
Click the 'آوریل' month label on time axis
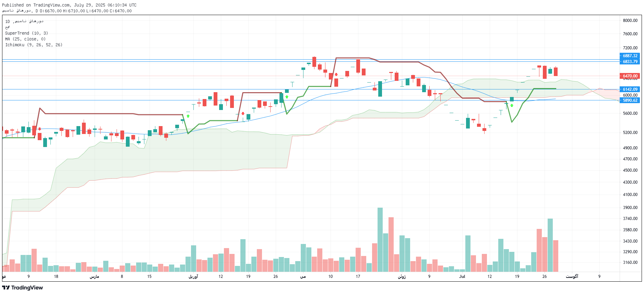tap(193, 277)
